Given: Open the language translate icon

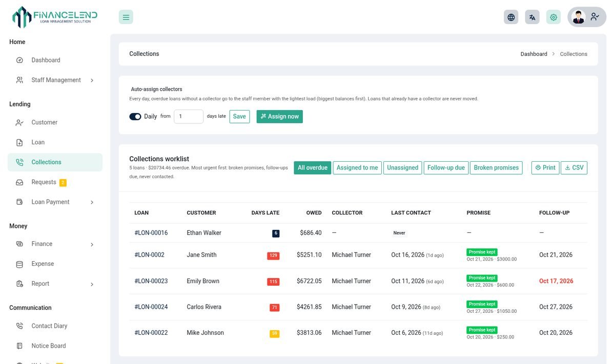Looking at the screenshot, I should point(532,17).
